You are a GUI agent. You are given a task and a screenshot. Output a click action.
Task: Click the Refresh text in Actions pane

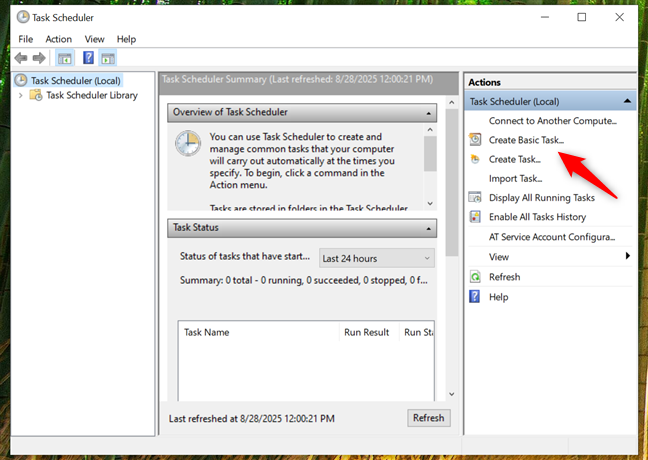pos(505,276)
